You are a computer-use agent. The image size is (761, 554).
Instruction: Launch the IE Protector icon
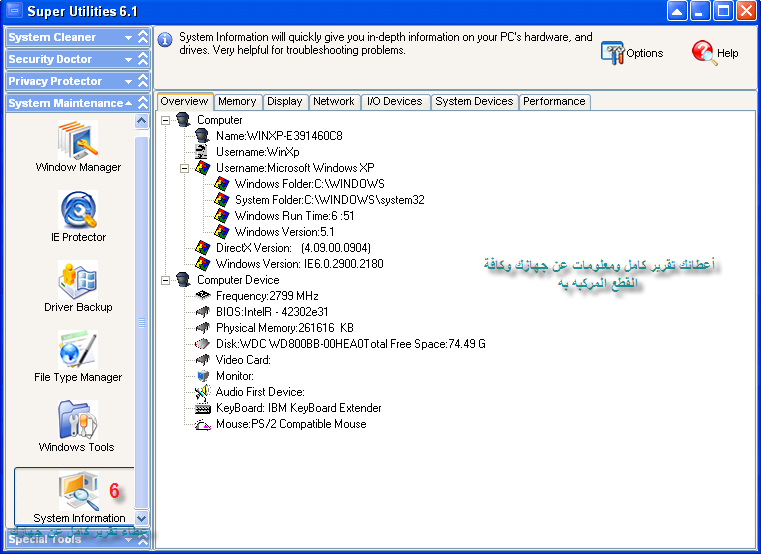click(x=78, y=210)
